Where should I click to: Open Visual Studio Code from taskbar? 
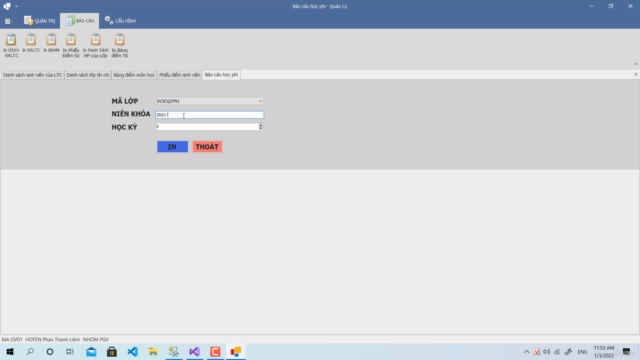pos(133,351)
